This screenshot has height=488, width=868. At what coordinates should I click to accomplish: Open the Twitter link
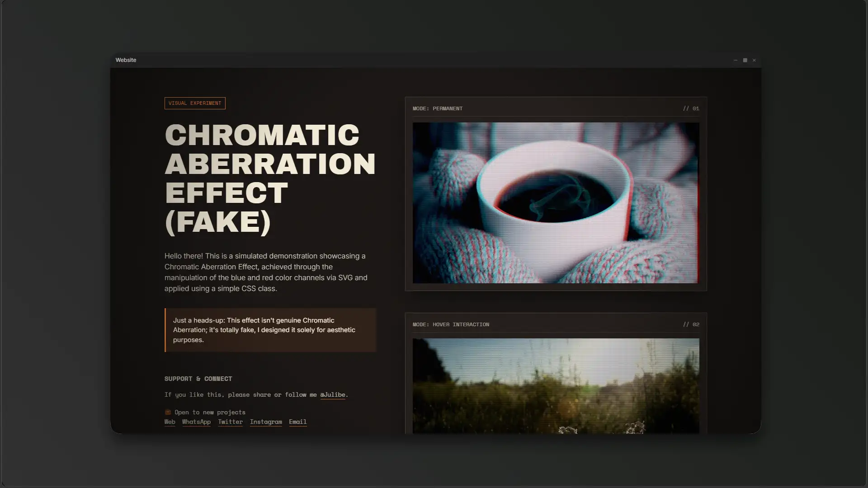point(230,422)
